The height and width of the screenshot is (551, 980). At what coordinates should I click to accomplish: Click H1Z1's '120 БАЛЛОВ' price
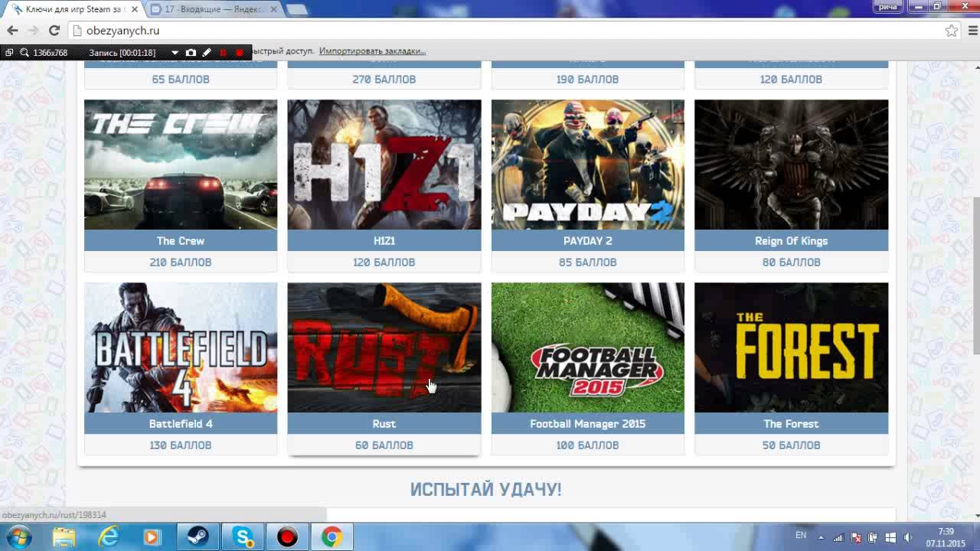pos(384,262)
